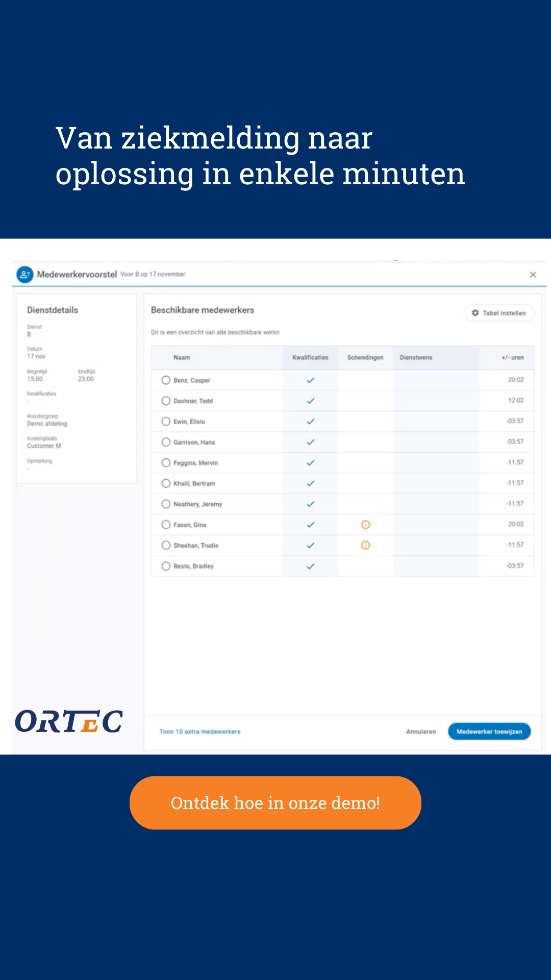Viewport: 551px width, 980px height.
Task: Click the qualification checkmark for Garrison, Hans
Action: [310, 442]
